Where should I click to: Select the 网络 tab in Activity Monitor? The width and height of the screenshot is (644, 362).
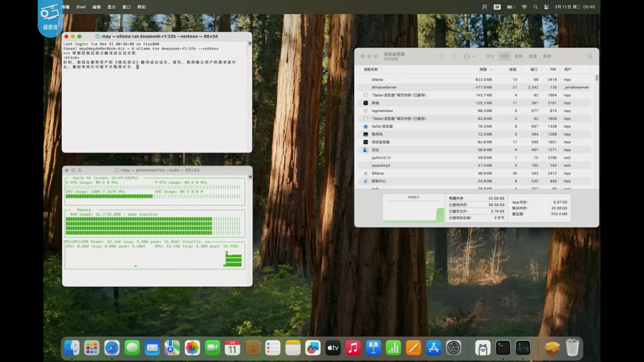coord(547,57)
